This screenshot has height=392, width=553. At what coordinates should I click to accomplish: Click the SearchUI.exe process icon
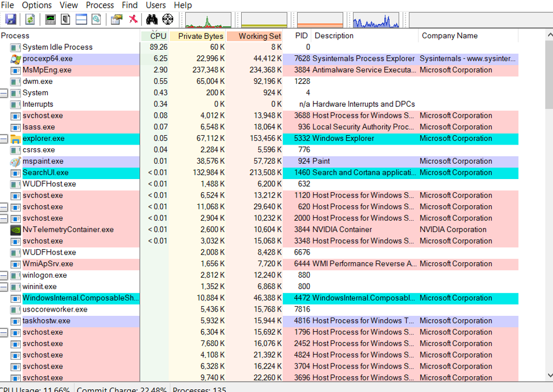[15, 173]
